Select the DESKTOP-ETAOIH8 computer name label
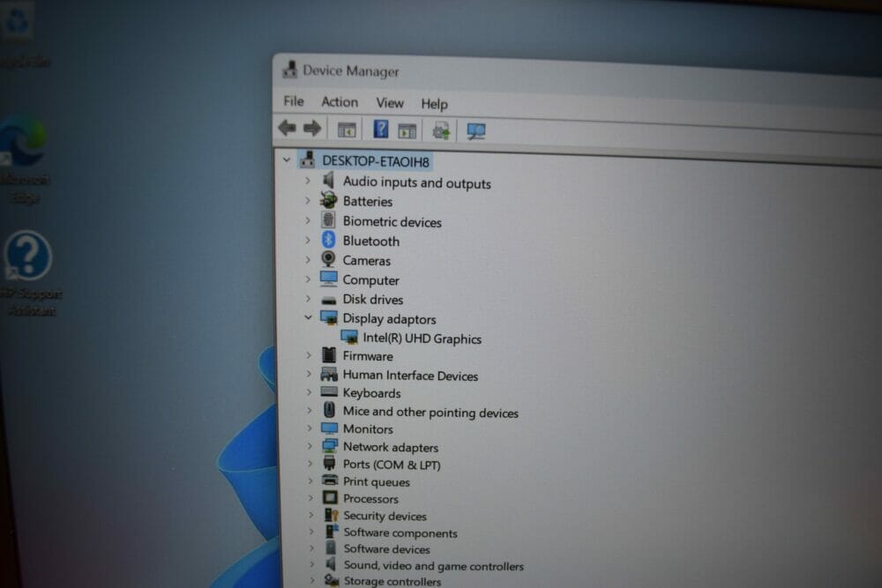This screenshot has height=588, width=882. tap(376, 161)
